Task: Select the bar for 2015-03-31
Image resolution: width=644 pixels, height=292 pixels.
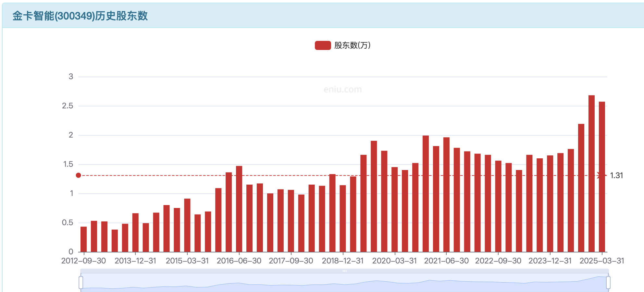Action: [x=187, y=225]
